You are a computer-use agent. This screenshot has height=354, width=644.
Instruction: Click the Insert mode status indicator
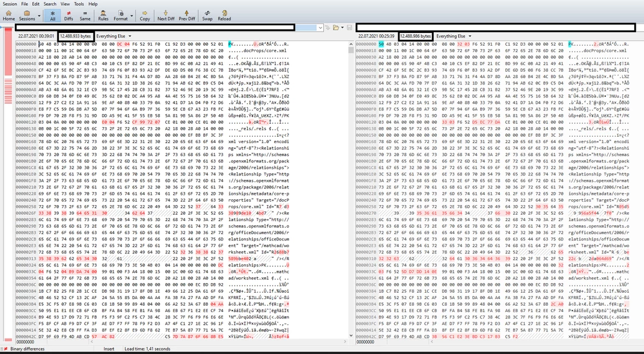point(109,349)
